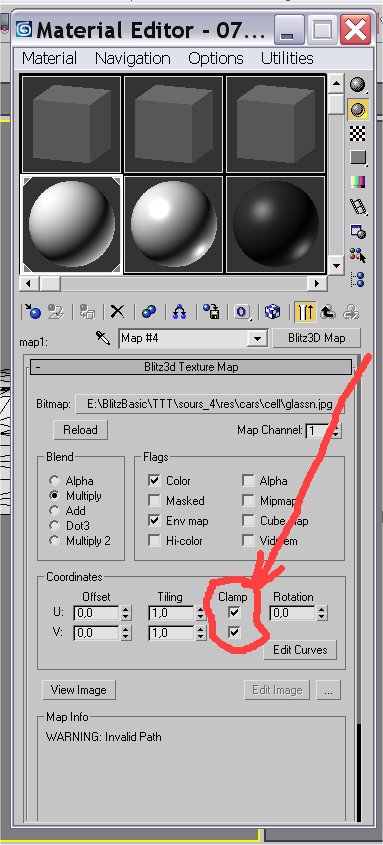Select the Alpha blend radio button

coord(54,480)
